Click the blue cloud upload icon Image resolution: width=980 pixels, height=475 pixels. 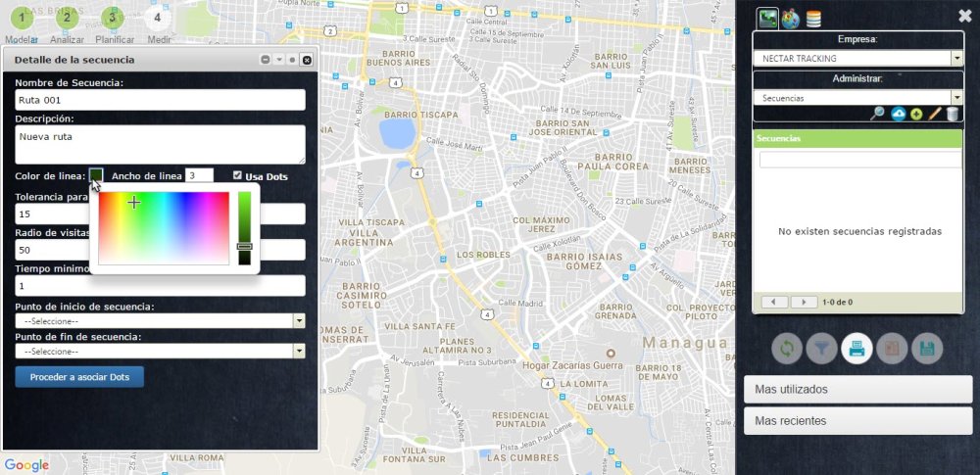899,114
